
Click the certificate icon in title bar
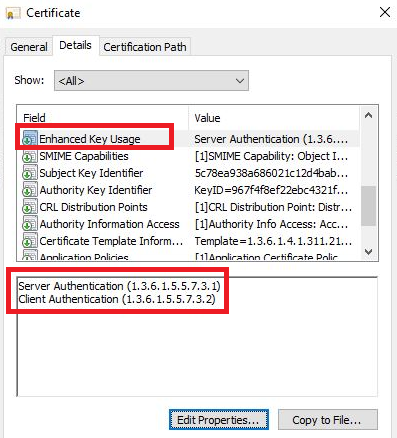[x=13, y=13]
